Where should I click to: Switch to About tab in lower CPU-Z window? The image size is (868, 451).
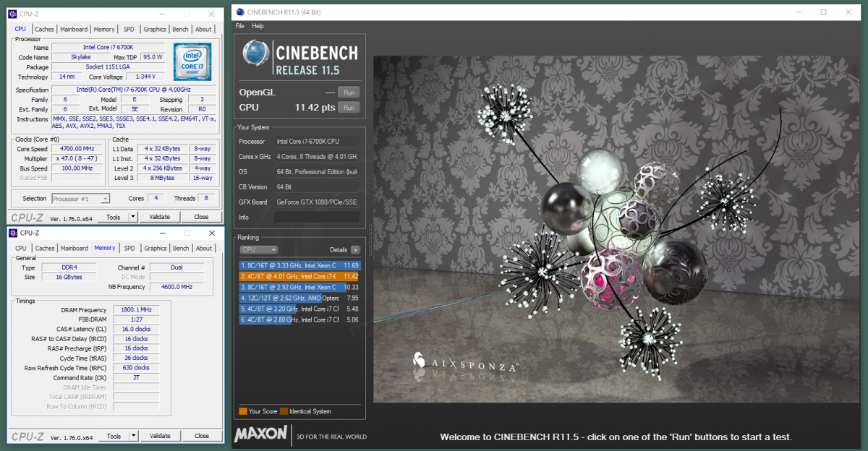pyautogui.click(x=204, y=249)
